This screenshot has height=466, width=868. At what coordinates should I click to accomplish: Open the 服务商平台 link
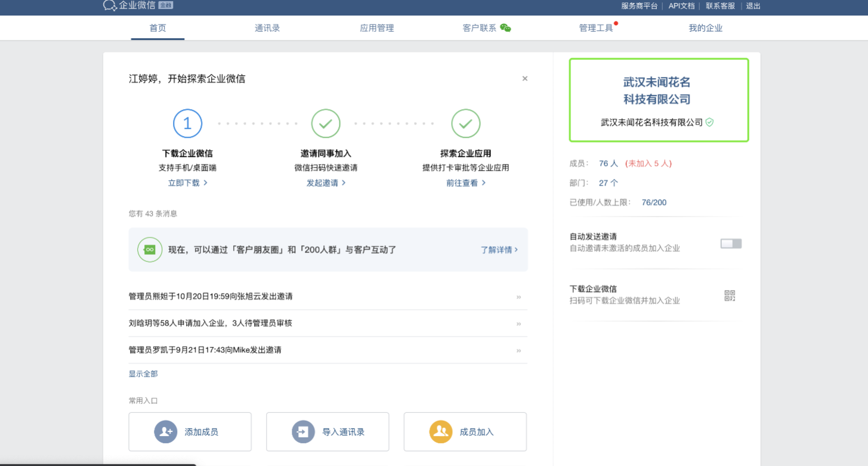point(639,5)
